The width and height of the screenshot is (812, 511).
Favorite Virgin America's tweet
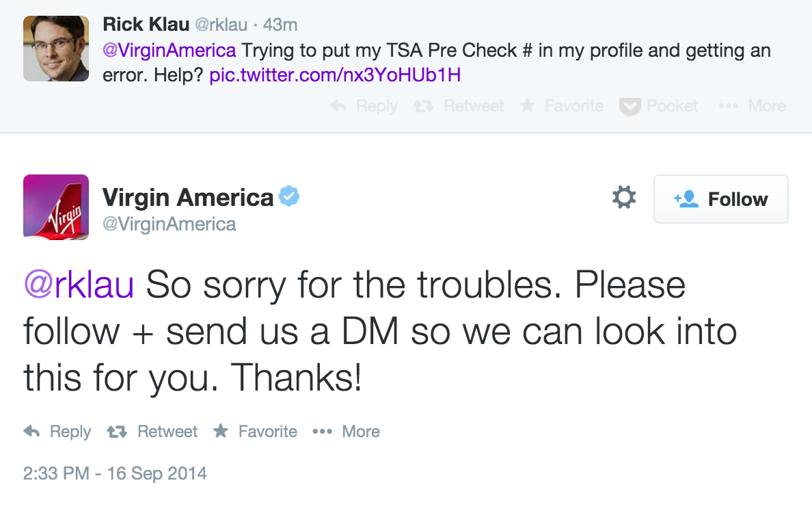255,431
